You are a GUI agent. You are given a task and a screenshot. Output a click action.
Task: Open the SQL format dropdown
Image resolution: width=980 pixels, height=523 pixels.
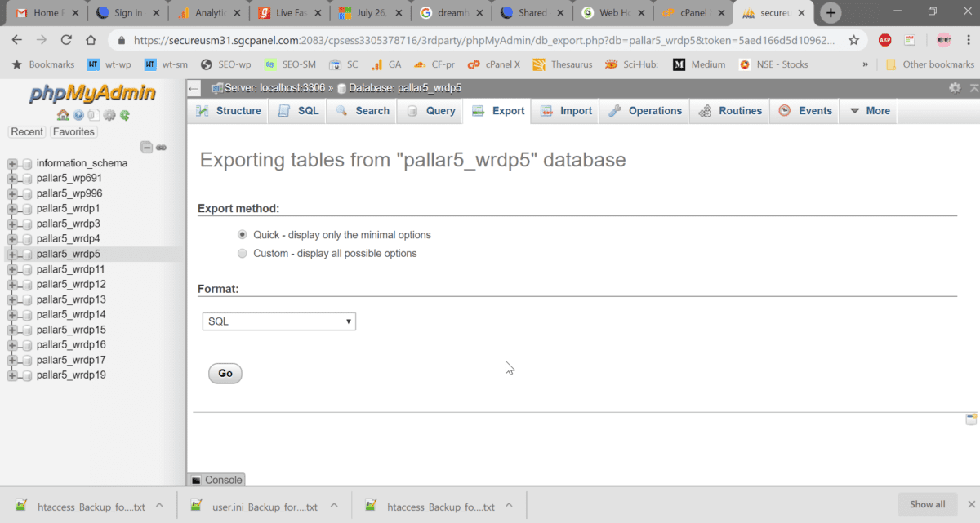(x=278, y=321)
